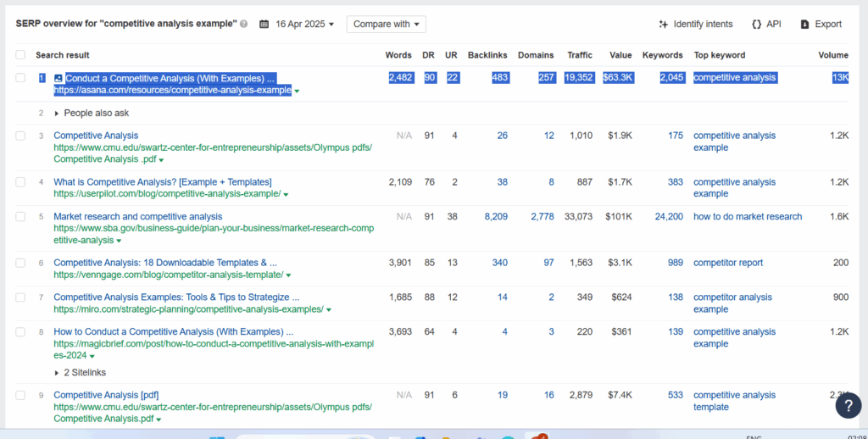Click the Words column header
This screenshot has height=439, width=868.
pos(398,55)
